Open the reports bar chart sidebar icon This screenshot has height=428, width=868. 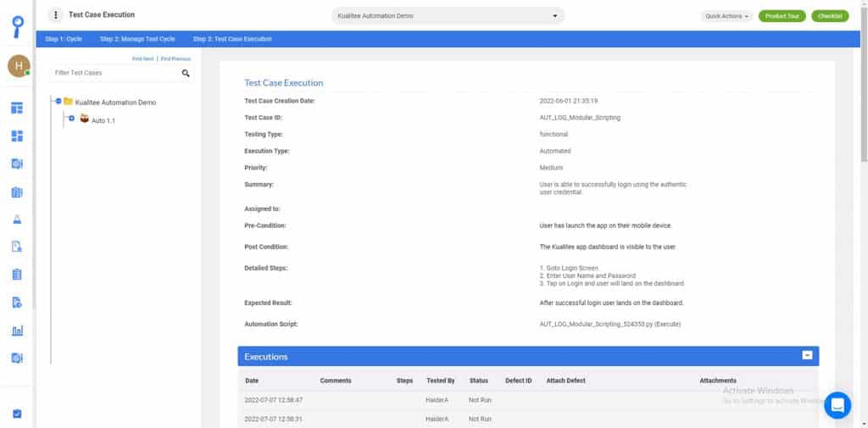(x=17, y=331)
